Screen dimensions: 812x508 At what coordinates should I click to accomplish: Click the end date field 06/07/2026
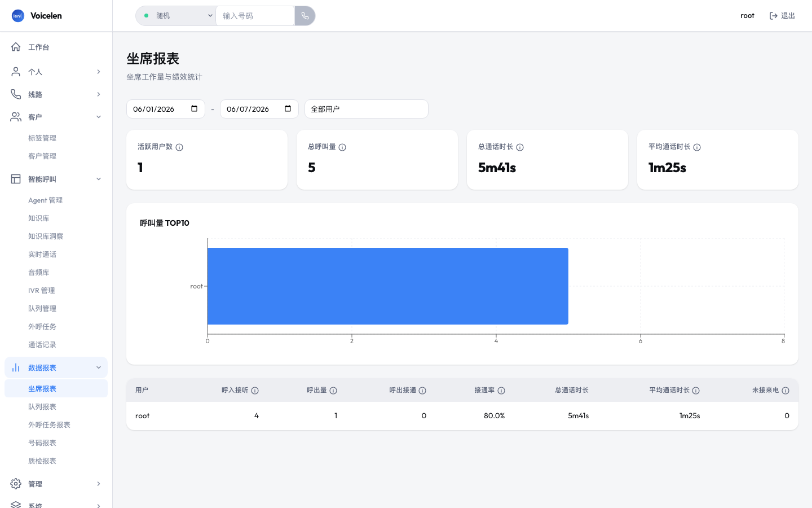tap(259, 109)
